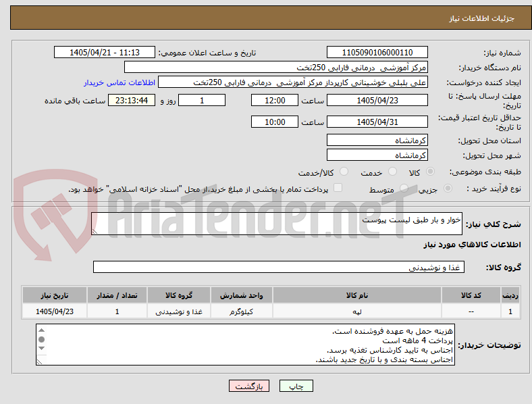The image size is (532, 404).
Task: Toggle the اسناد خزانه اسلامی payment checkbox
Action: [x=338, y=188]
